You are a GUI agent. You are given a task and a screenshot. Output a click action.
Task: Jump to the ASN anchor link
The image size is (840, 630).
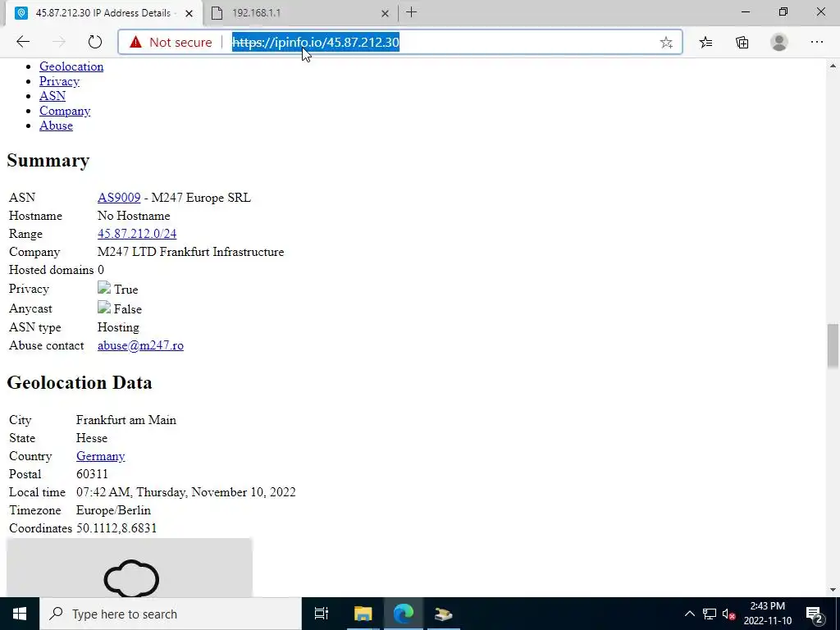point(52,96)
